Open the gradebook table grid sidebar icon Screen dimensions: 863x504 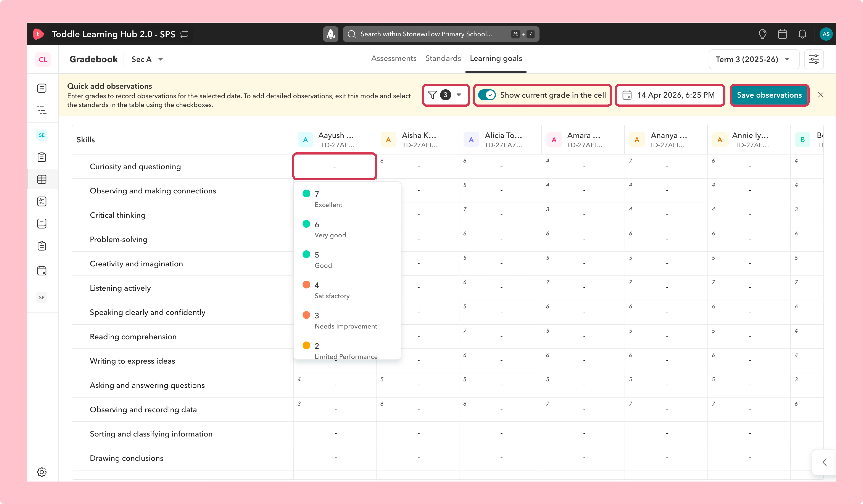(42, 179)
